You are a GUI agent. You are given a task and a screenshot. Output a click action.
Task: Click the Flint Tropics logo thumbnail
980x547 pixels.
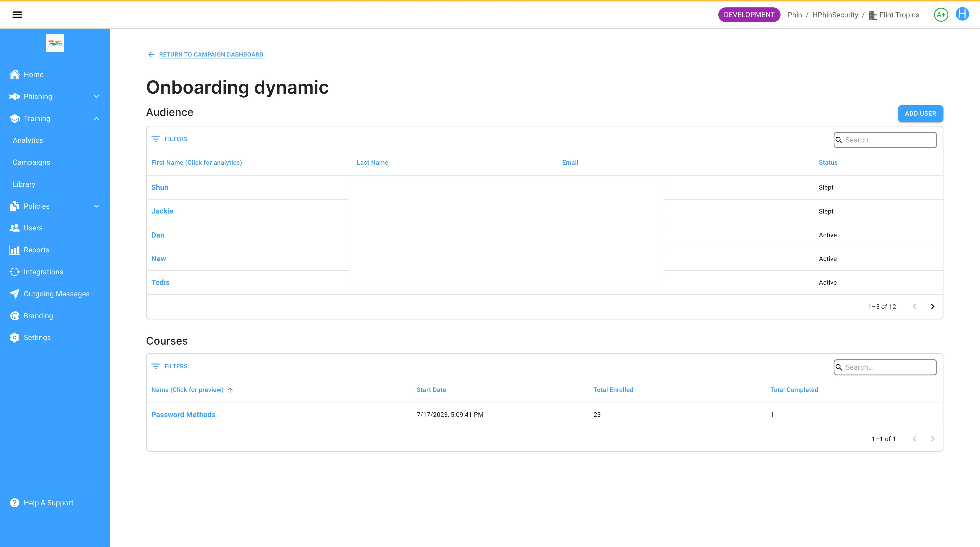click(55, 43)
